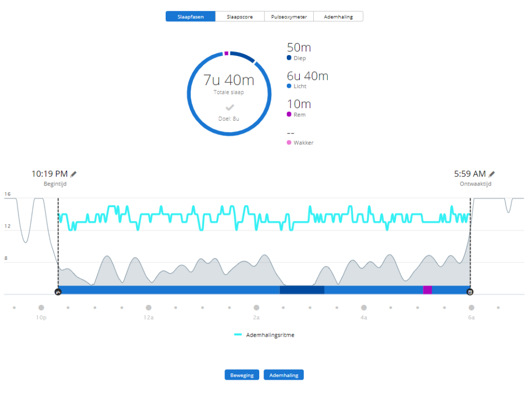
Task: Open the Pulseoxymeter tab
Action: pos(289,17)
